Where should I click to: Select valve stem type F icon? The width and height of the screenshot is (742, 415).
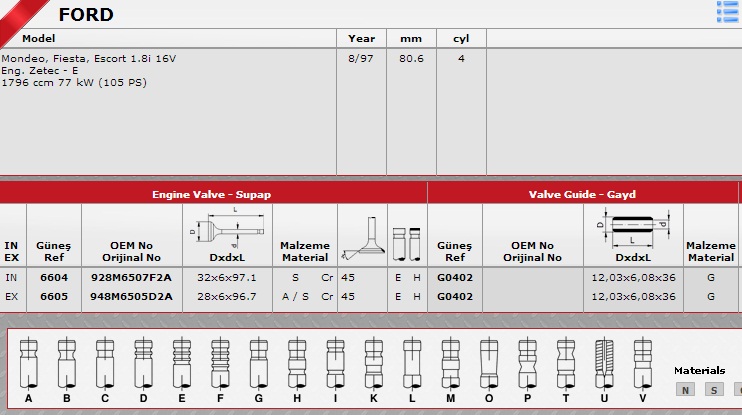tap(220, 363)
